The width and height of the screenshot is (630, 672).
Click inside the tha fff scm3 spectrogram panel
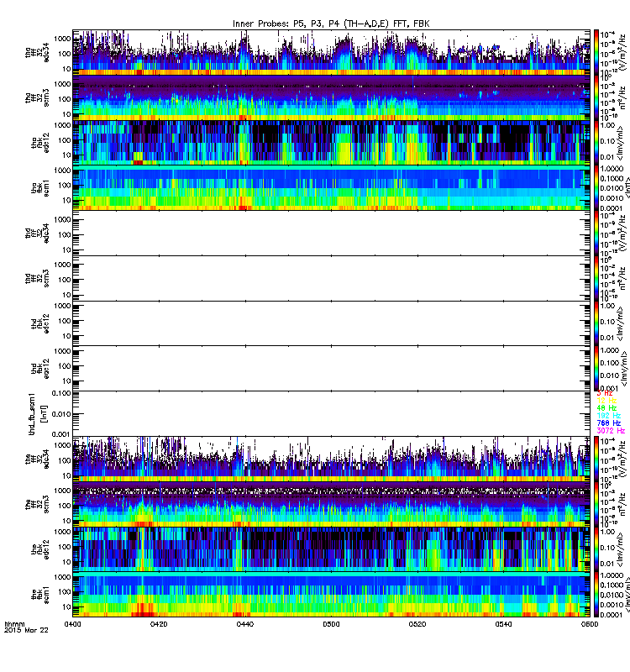point(331,97)
